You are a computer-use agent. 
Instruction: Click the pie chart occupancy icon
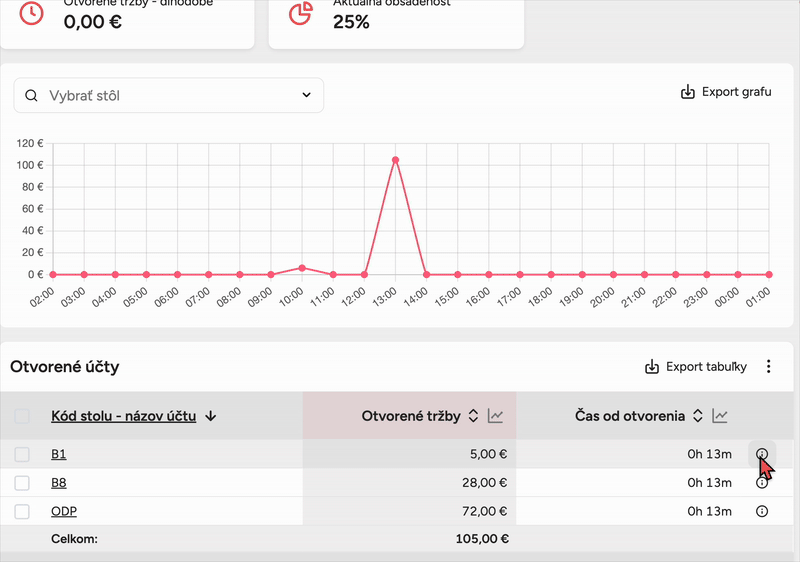click(x=299, y=13)
